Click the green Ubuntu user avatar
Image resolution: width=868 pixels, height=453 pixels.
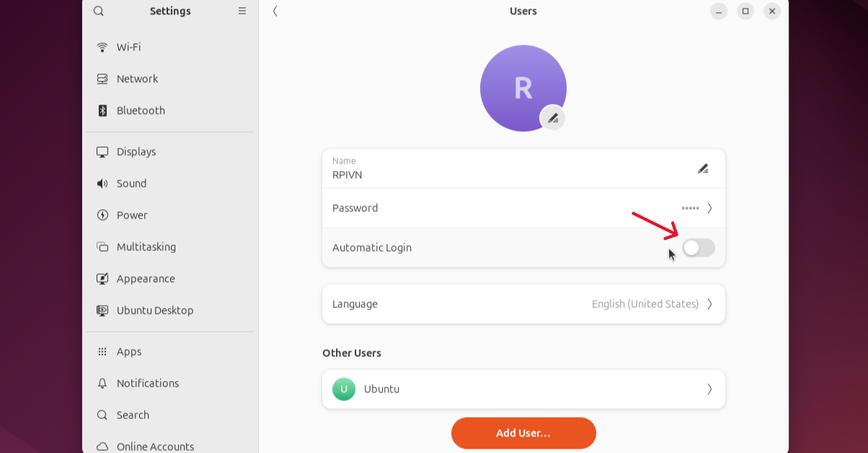tap(344, 389)
